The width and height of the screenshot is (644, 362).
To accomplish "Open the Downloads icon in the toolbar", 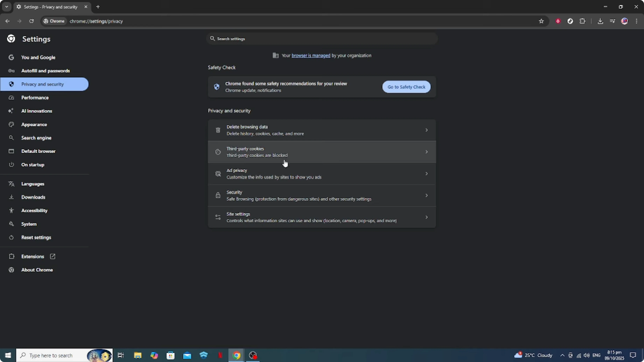I will pyautogui.click(x=600, y=21).
